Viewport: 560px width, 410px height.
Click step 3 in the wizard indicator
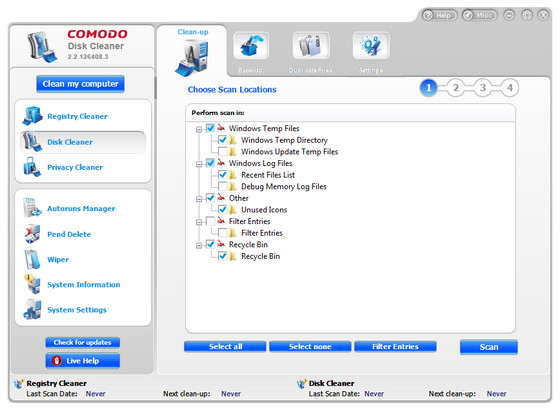(x=483, y=88)
